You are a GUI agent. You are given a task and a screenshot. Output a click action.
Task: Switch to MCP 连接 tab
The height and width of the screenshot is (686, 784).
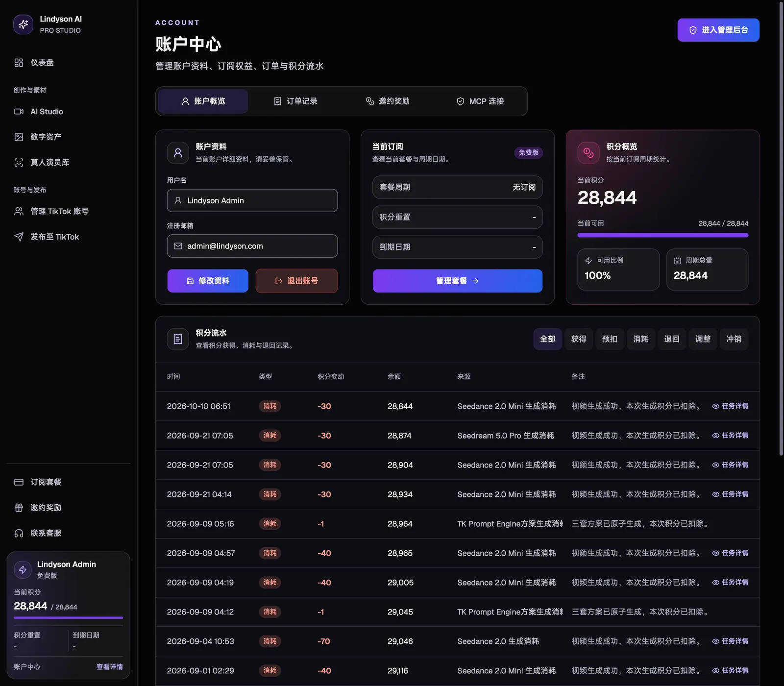pos(480,101)
